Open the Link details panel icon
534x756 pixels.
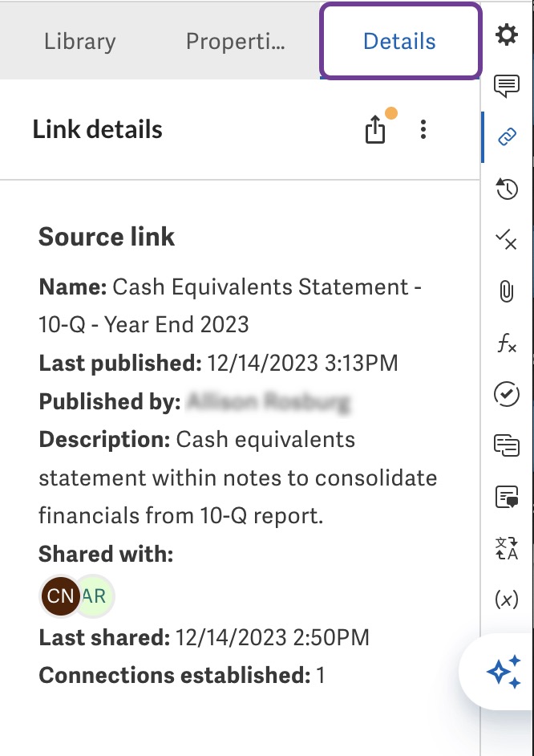[507, 136]
